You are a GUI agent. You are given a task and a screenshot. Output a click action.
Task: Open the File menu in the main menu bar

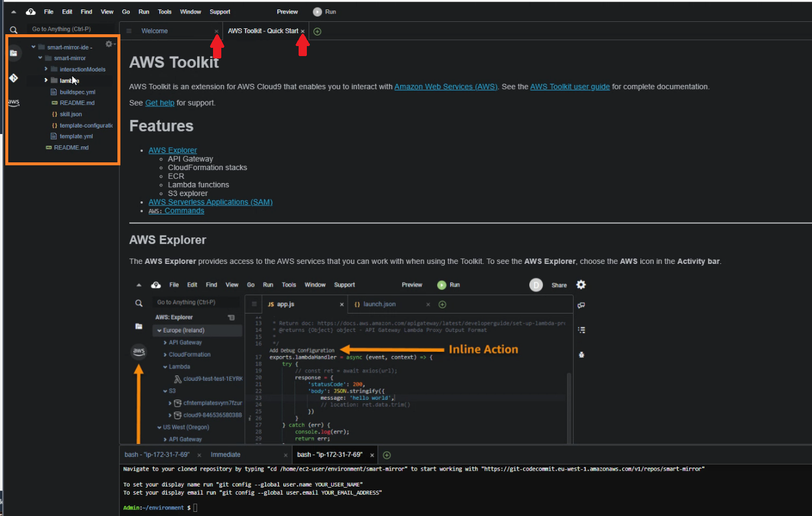coord(49,12)
